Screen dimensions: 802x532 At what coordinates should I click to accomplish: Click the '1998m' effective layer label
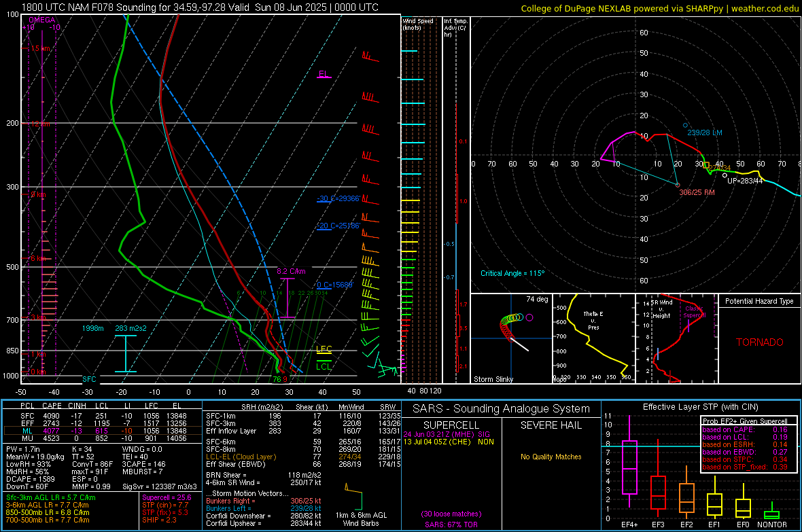[x=92, y=328]
